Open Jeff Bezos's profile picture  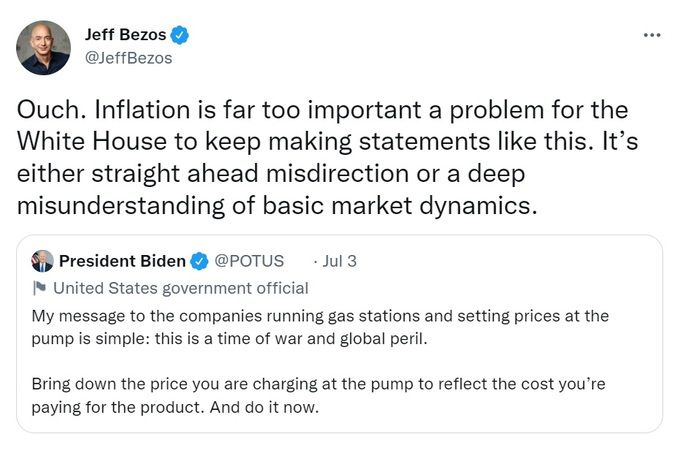pyautogui.click(x=44, y=47)
